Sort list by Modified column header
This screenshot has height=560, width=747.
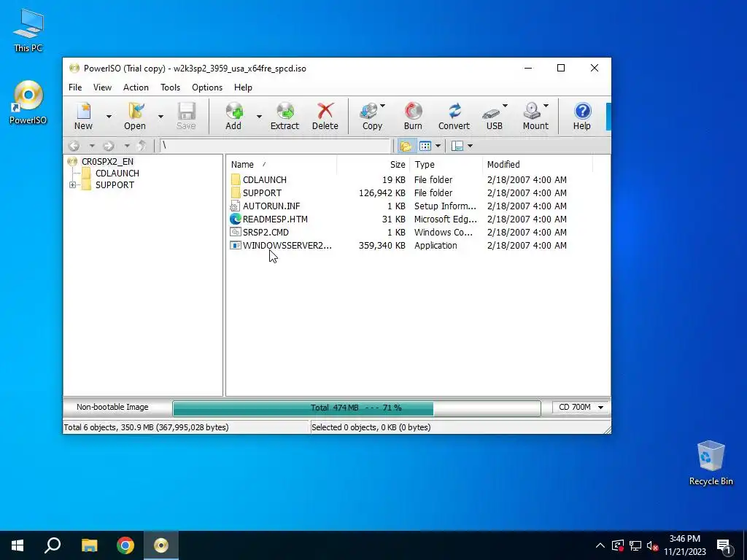[538, 165]
